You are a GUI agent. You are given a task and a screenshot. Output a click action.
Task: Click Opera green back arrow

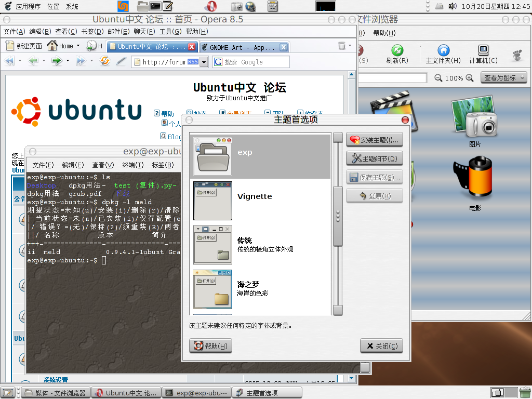click(33, 61)
